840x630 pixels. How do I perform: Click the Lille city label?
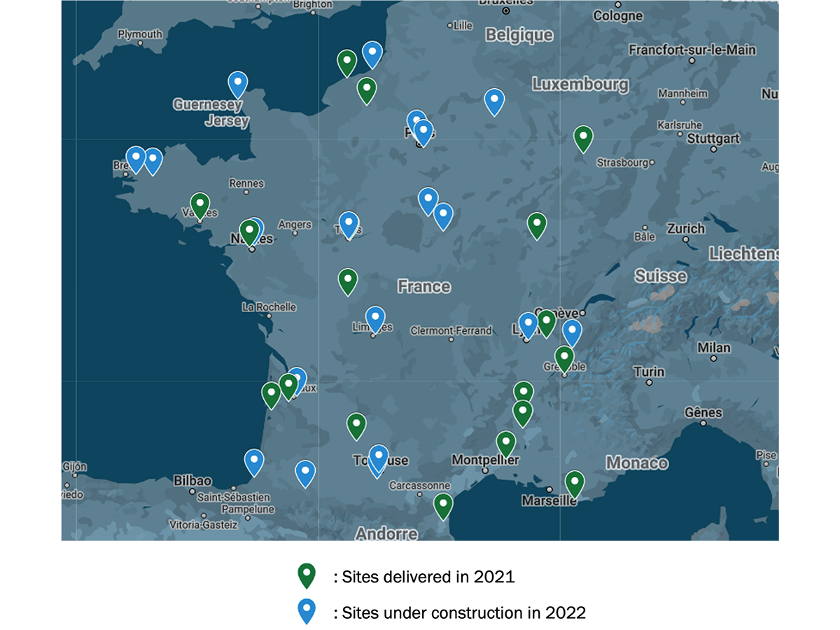pos(463,26)
